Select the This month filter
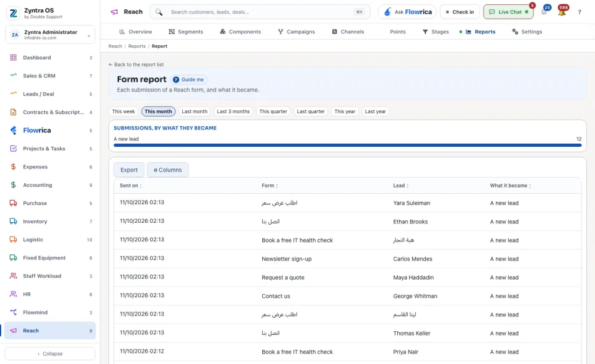 pyautogui.click(x=158, y=111)
